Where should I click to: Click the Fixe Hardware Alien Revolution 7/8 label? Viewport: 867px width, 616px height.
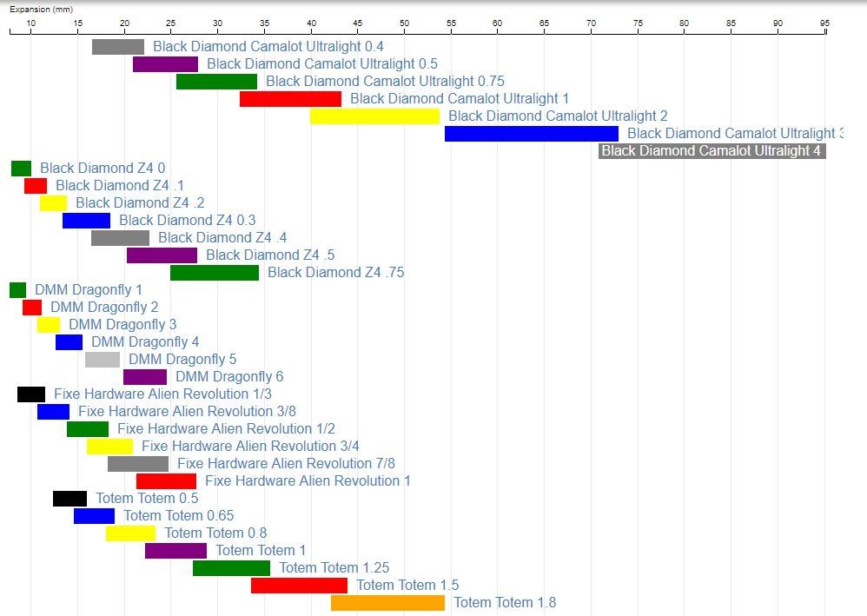pyautogui.click(x=286, y=464)
